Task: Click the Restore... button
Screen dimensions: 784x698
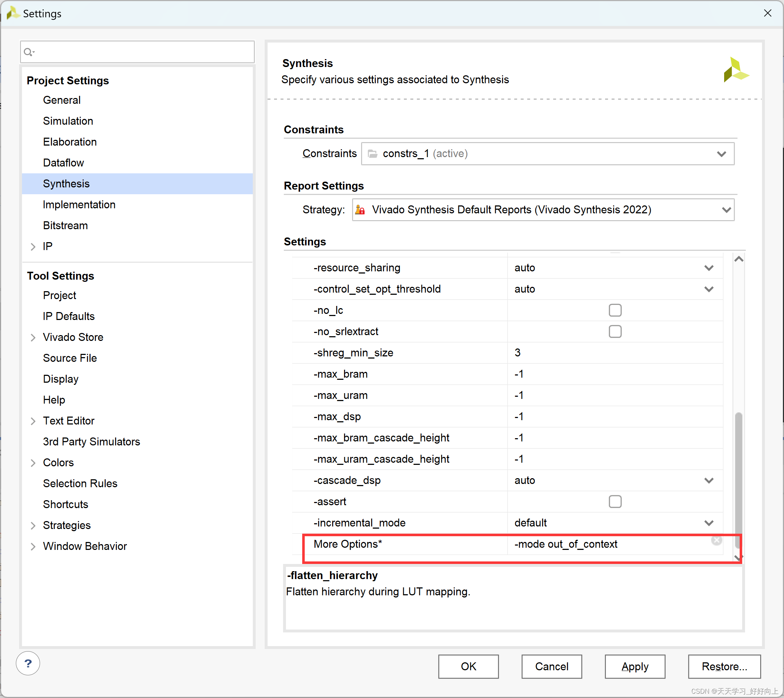Action: pyautogui.click(x=724, y=667)
